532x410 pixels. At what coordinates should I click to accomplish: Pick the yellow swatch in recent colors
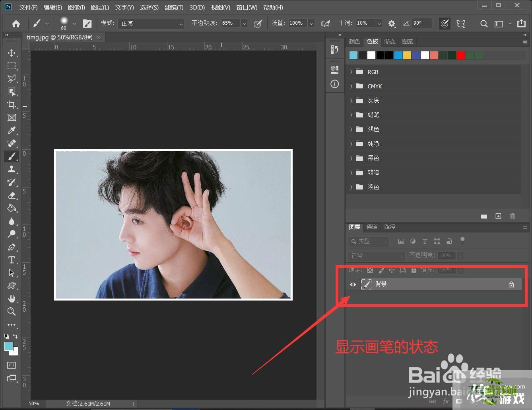click(x=407, y=55)
